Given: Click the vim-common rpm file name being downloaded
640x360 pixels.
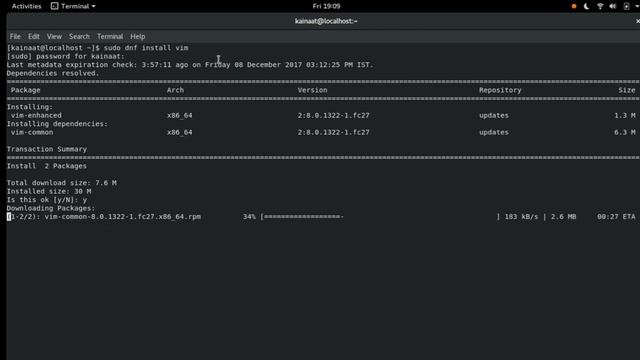Looking at the screenshot, I should click(122, 217).
